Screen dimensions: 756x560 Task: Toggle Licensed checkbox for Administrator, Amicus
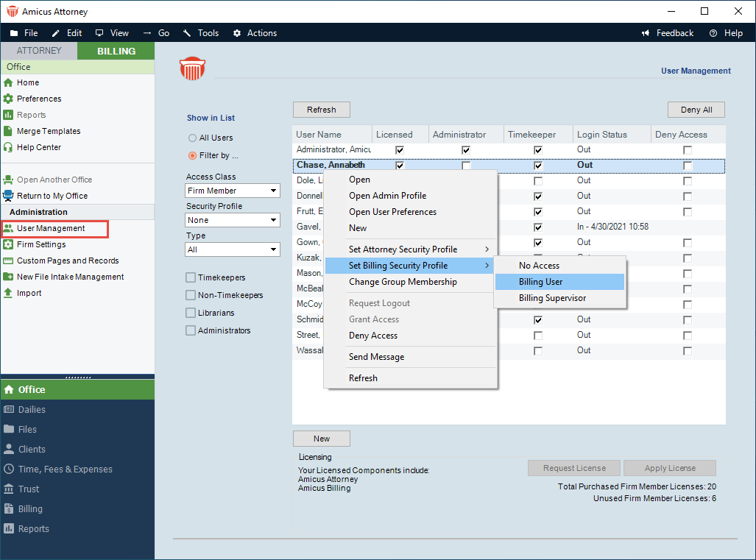coord(400,150)
